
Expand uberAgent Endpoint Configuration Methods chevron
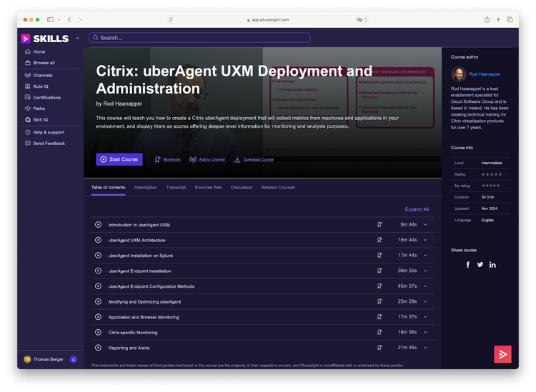tap(426, 286)
